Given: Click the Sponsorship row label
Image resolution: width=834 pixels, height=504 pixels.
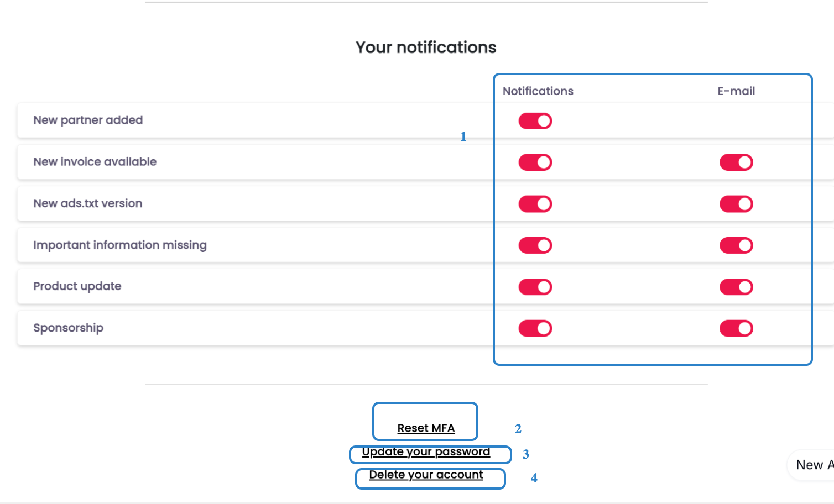Looking at the screenshot, I should click(68, 328).
